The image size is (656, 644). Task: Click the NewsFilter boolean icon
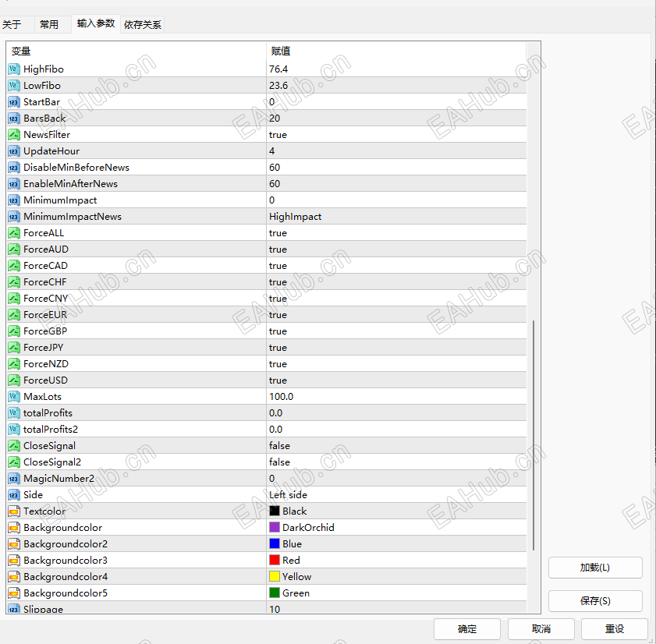point(14,135)
